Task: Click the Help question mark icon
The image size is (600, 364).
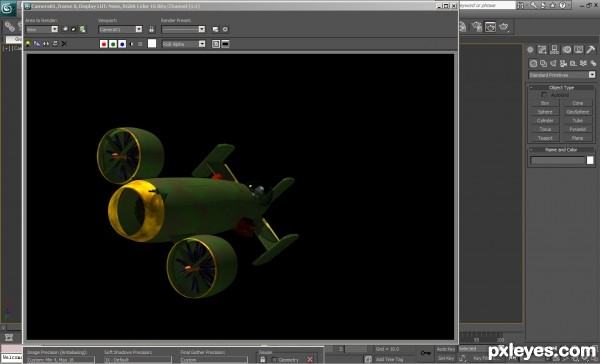Action: (x=562, y=5)
